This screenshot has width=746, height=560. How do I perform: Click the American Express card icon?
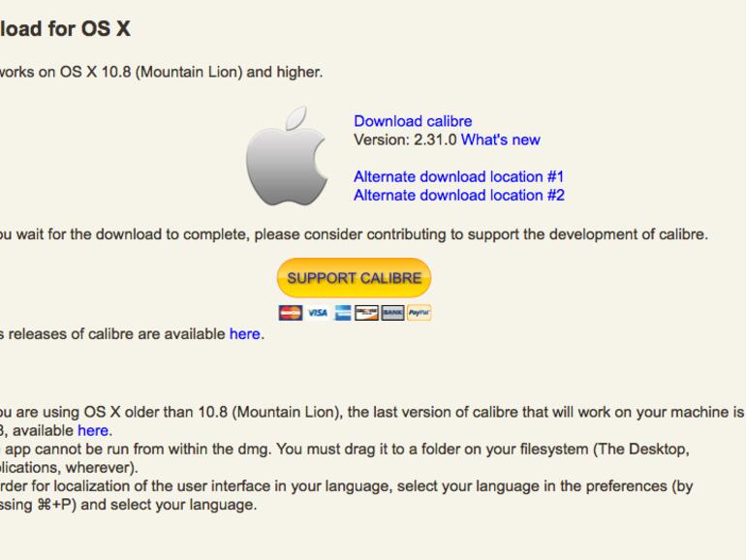(x=342, y=313)
